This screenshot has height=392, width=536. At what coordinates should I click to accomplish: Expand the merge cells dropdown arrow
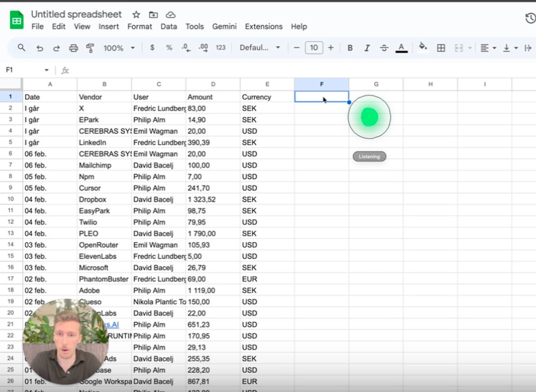(x=470, y=48)
